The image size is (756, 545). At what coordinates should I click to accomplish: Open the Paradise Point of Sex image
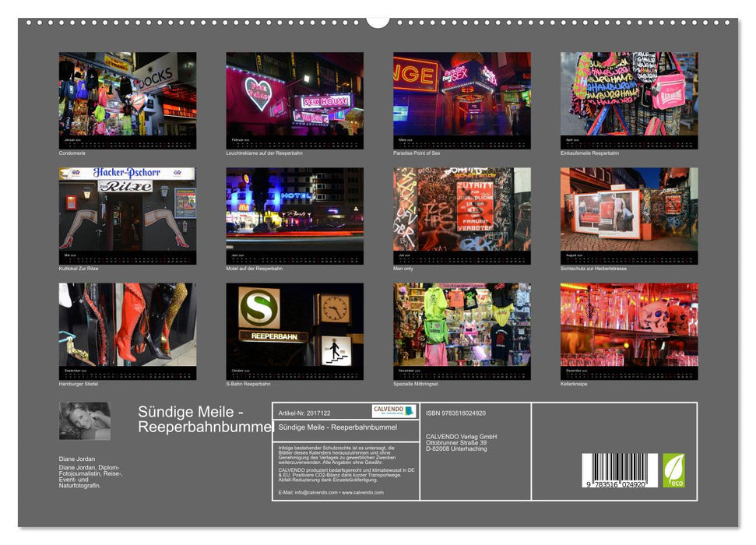click(x=462, y=95)
